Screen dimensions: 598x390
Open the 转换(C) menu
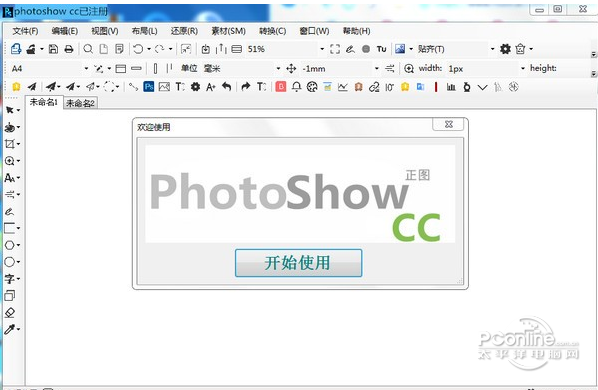(273, 31)
